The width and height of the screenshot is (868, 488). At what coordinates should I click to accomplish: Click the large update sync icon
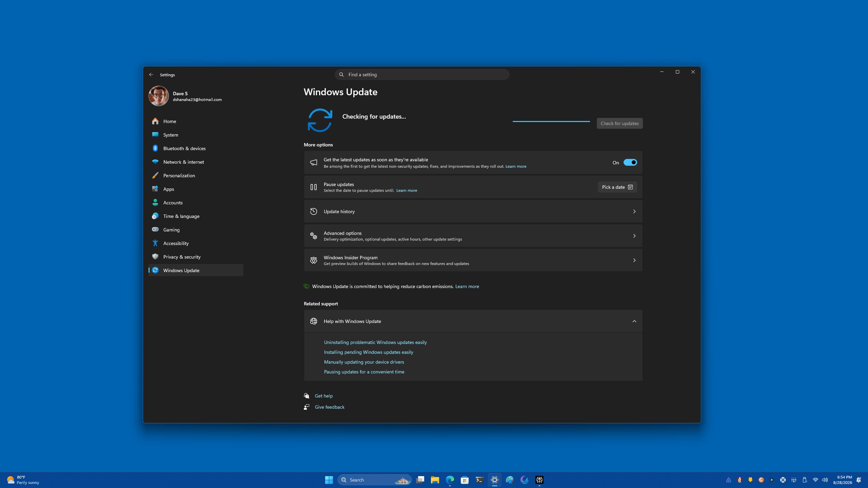coord(320,120)
